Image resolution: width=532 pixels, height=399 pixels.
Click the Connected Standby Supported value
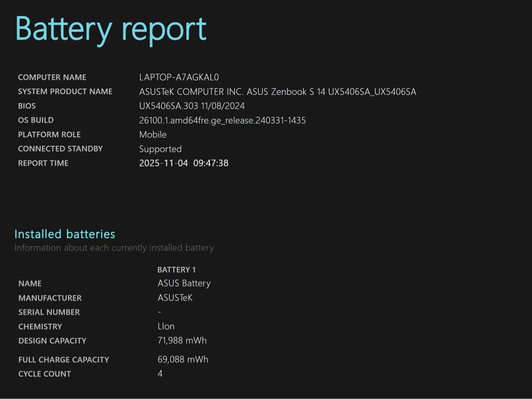tap(160, 149)
